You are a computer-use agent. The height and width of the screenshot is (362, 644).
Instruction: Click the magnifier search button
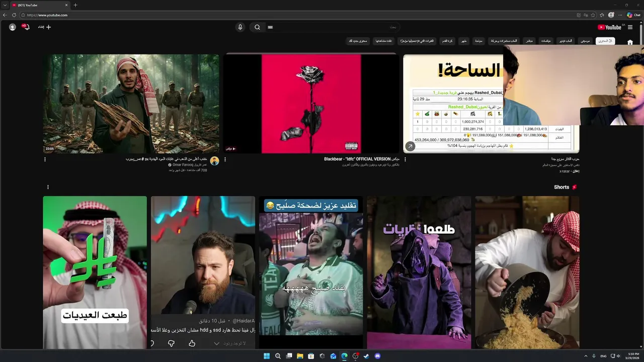pos(257,27)
